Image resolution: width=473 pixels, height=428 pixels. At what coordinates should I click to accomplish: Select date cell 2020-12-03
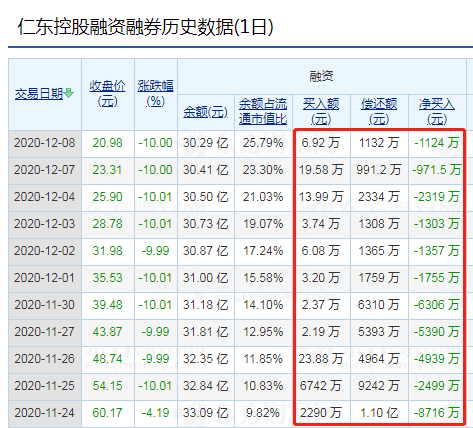[45, 224]
